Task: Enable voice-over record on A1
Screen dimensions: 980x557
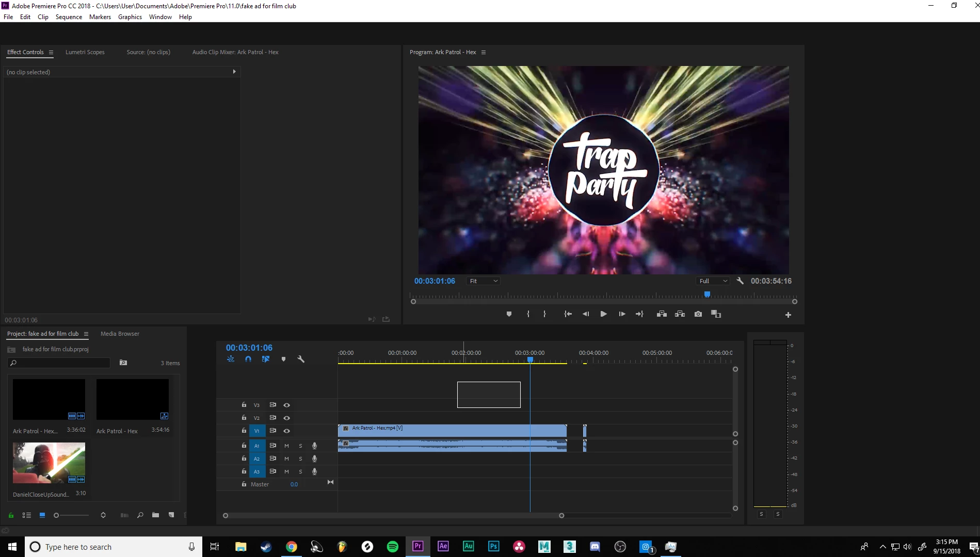Action: coord(314,446)
